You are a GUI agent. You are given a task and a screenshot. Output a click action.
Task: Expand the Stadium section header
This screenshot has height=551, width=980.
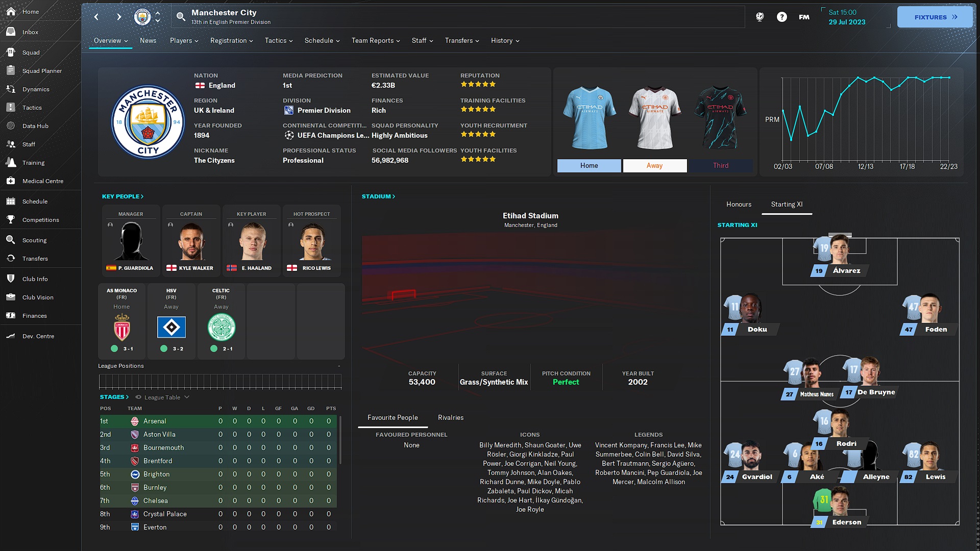pos(378,196)
